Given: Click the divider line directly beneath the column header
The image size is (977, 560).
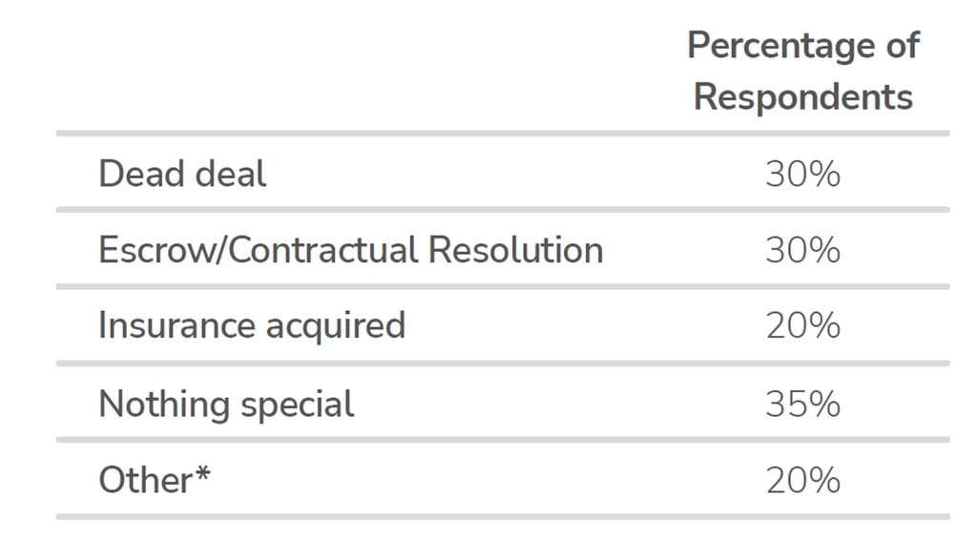Looking at the screenshot, I should tap(503, 134).
